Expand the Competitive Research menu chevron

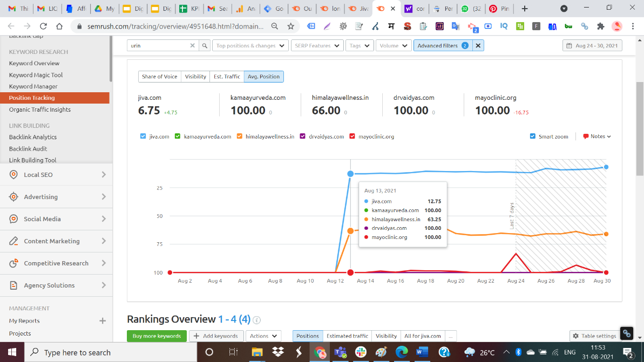pyautogui.click(x=104, y=263)
